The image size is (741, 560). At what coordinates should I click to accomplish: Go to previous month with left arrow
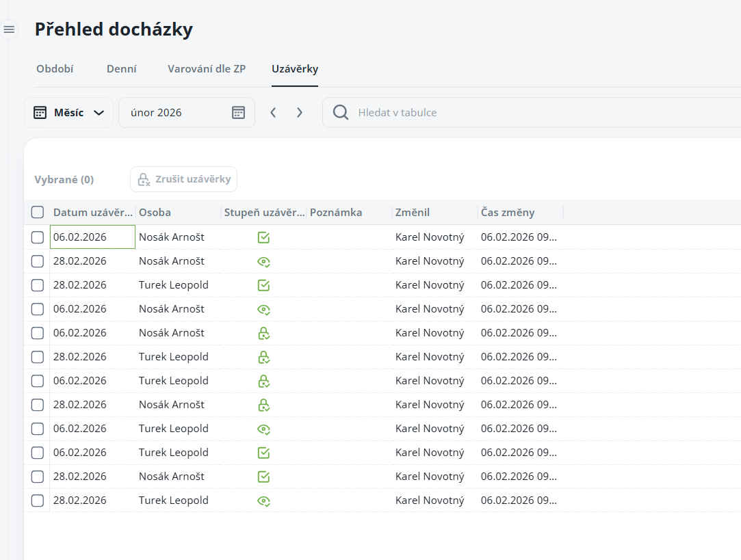[273, 113]
